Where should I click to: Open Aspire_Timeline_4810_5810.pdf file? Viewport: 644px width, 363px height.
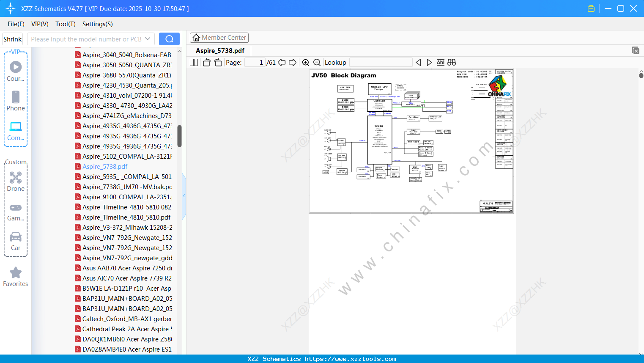coord(123,217)
